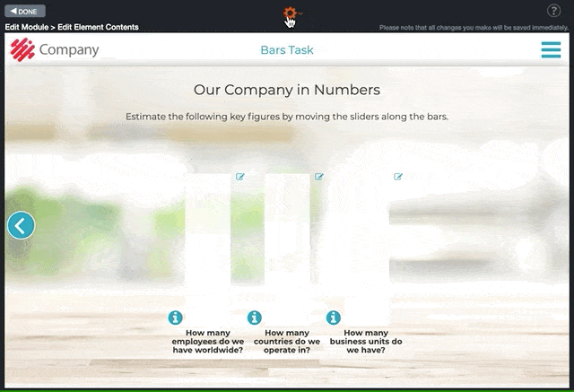Click the orange settings gear icon
This screenshot has height=392, width=574.
(290, 13)
